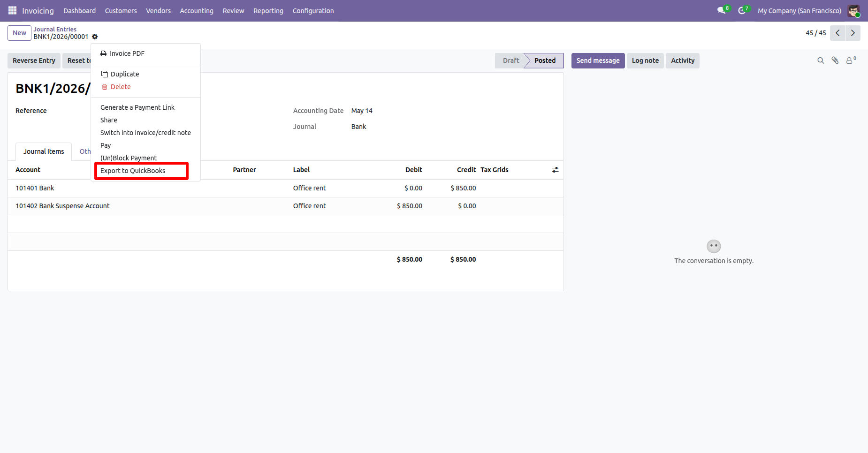Open the conversations chat bubble icon
Screen dimensions: 868x453
tap(721, 10)
